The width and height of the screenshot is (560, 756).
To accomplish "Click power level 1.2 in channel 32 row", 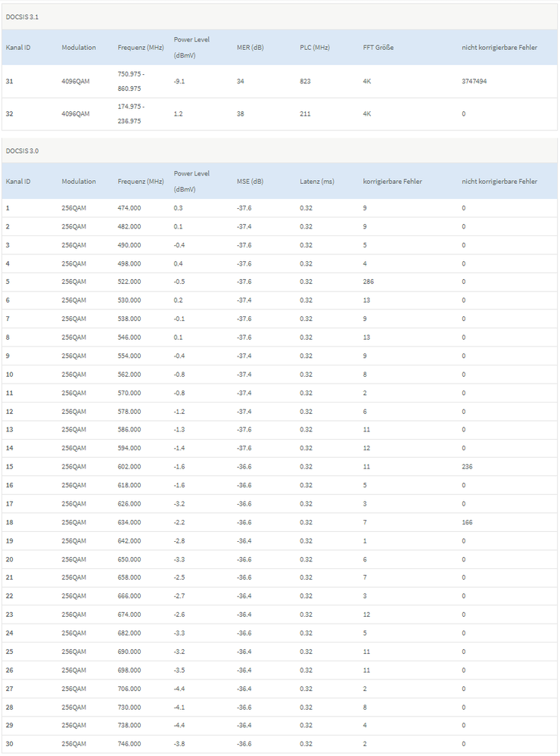I will pyautogui.click(x=178, y=114).
